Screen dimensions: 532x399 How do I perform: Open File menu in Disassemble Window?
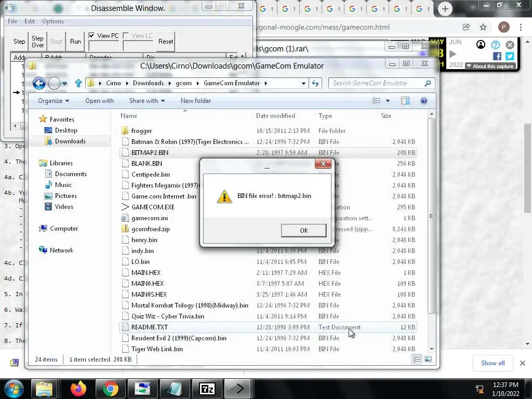(x=12, y=21)
